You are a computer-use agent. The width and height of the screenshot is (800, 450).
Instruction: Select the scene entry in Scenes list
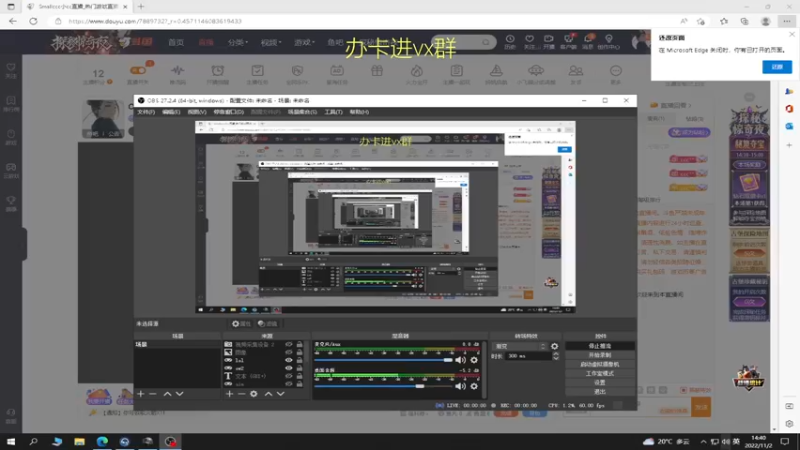click(x=177, y=344)
